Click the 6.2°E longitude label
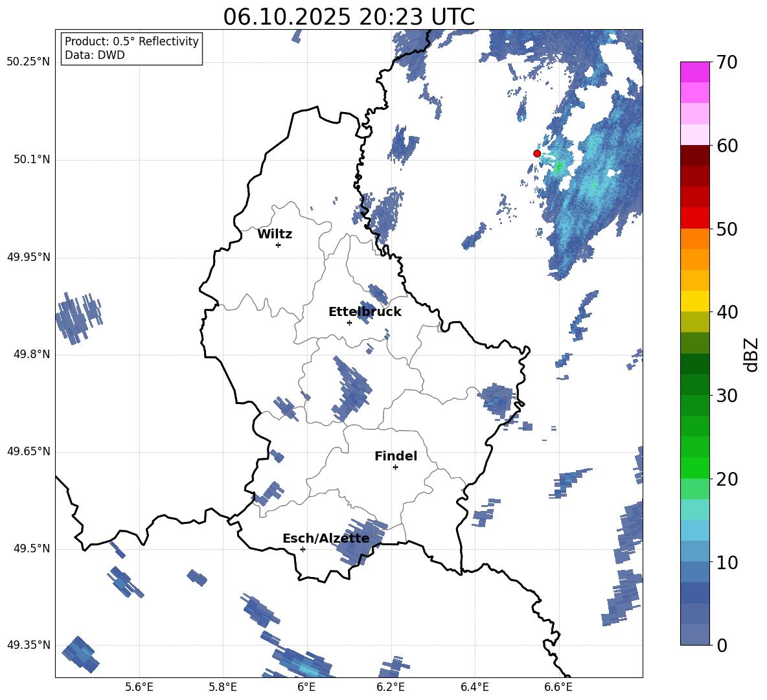767x700 pixels. point(391,687)
